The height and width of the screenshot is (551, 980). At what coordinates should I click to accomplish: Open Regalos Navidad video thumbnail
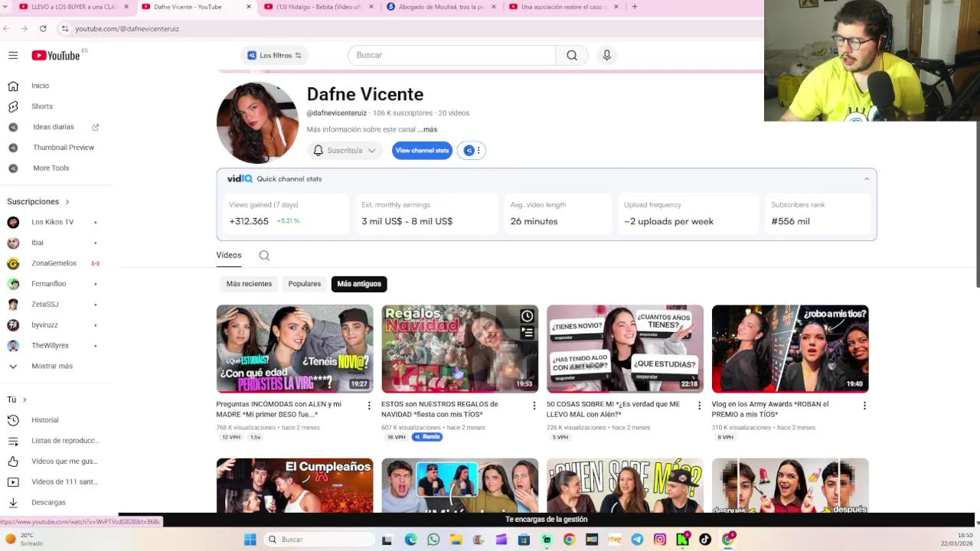click(x=460, y=349)
